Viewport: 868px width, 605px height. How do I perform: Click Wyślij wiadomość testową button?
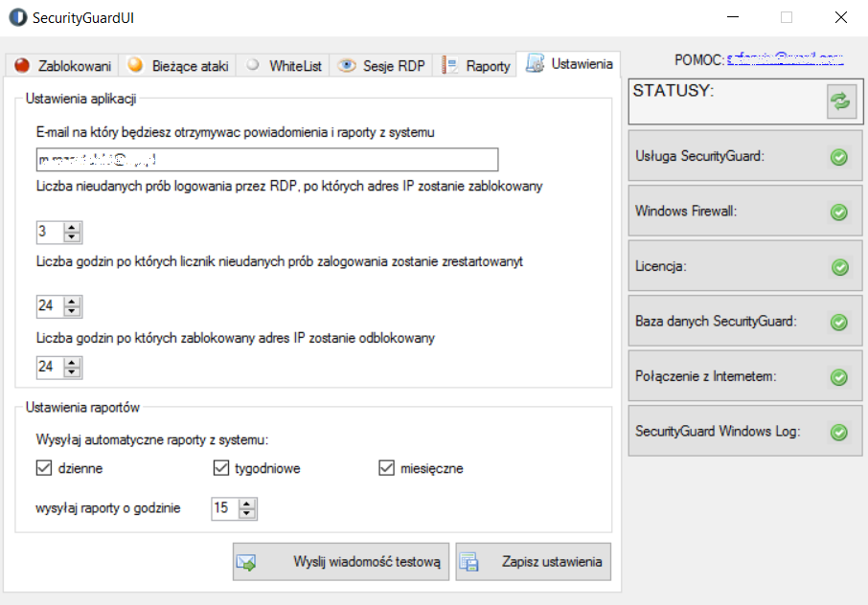coord(341,562)
